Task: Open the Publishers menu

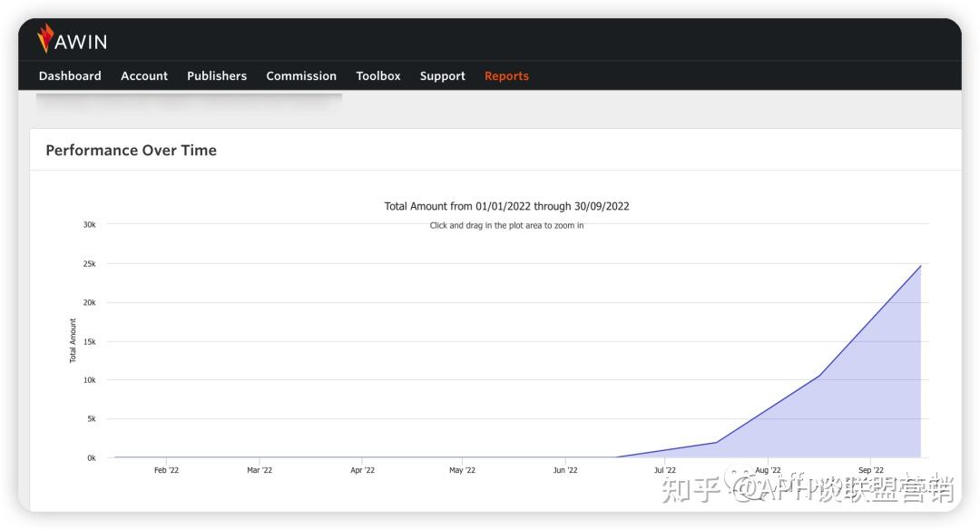Action: tap(217, 76)
